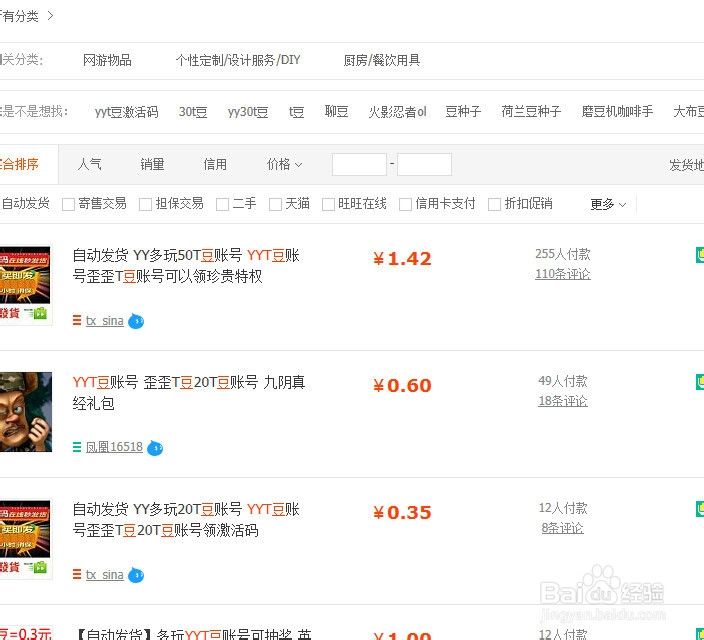This screenshot has width=704, height=640.
Task: Select the 磨豆机咖啡手 suggestion
Action: [x=617, y=112]
